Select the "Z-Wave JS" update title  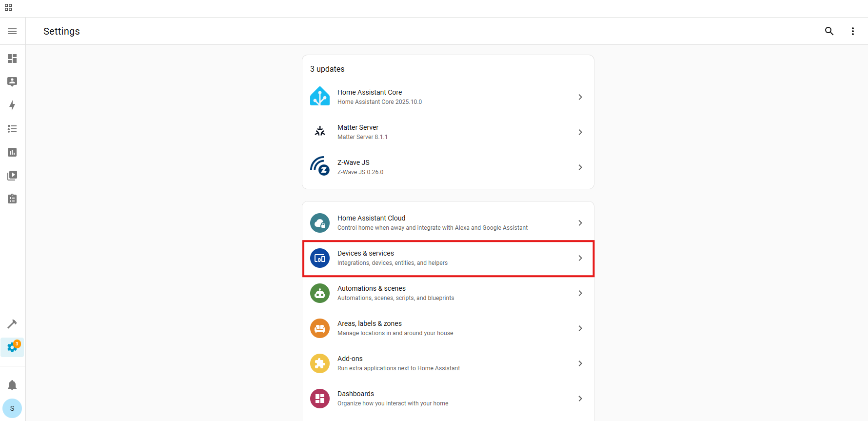[x=354, y=162]
